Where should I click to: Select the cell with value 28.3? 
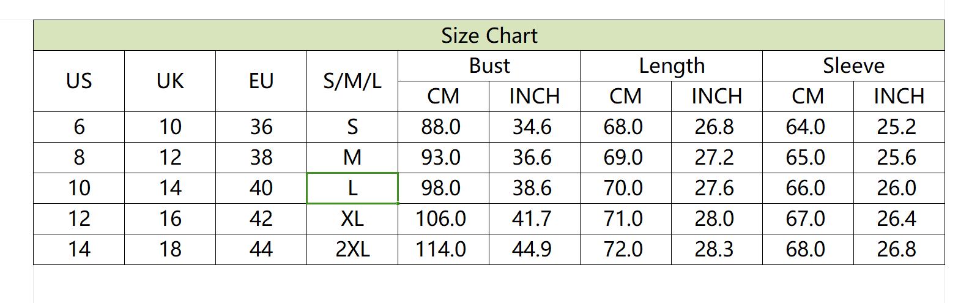717,249
